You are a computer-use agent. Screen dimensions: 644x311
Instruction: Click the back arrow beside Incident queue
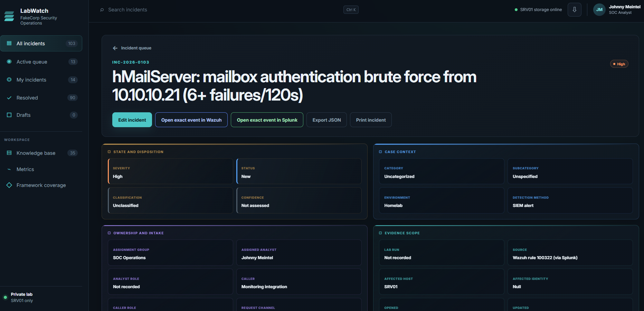click(115, 48)
